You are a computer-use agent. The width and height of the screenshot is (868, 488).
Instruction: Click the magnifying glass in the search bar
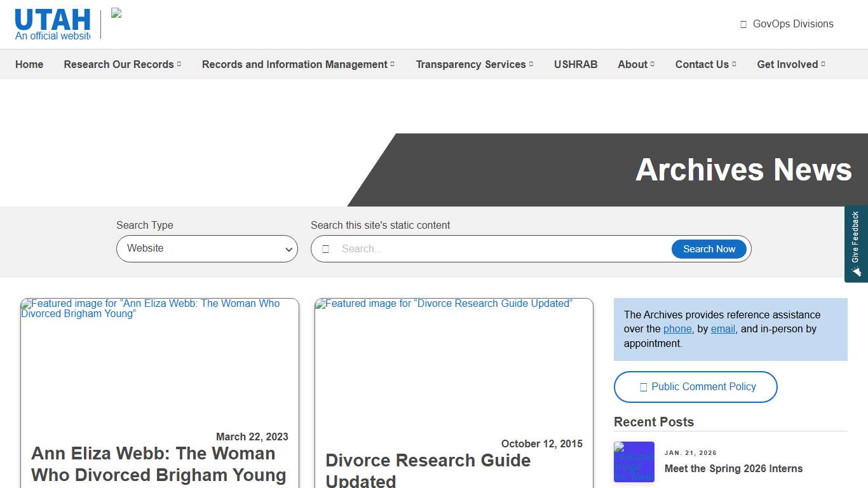coord(326,248)
